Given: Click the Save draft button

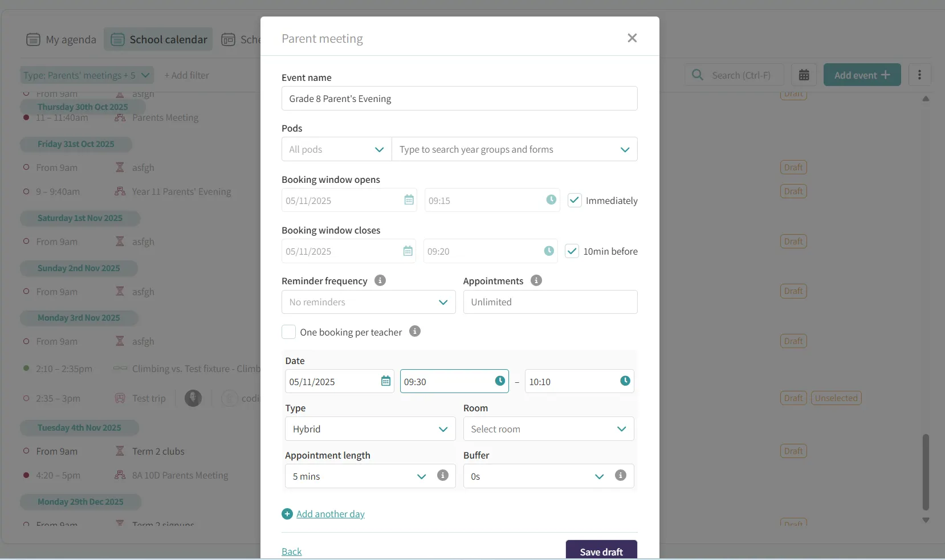Looking at the screenshot, I should coord(601,551).
